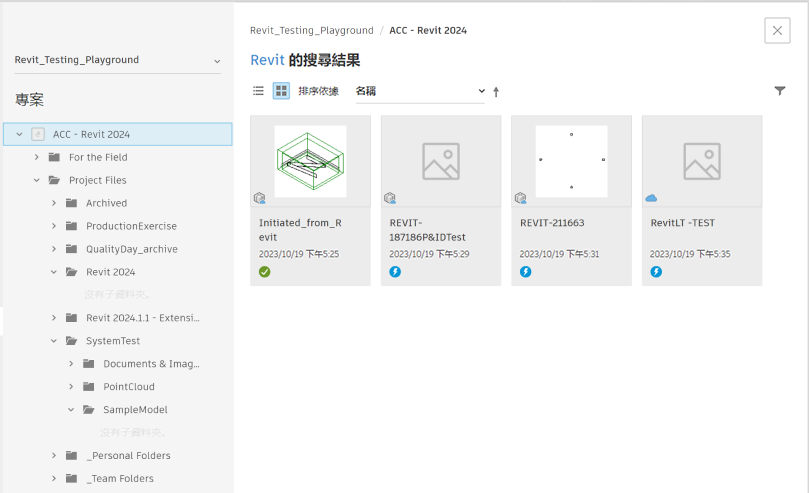
Task: Click the RevitLT -TEST file name
Action: [x=683, y=223]
